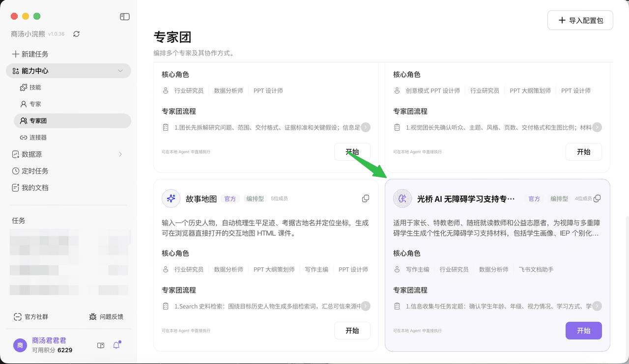Open 我的文档 in the sidebar
The image size is (629, 364).
click(30, 188)
